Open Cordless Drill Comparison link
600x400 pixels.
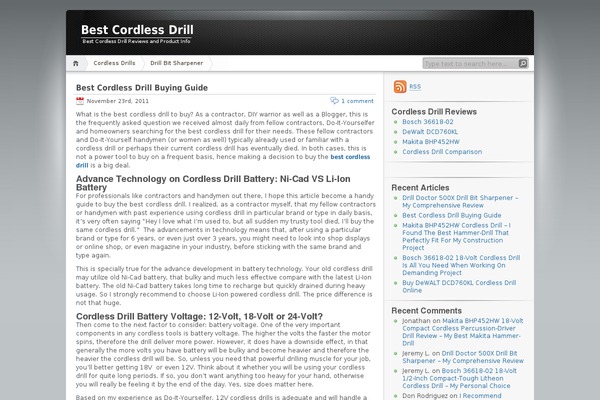442,152
